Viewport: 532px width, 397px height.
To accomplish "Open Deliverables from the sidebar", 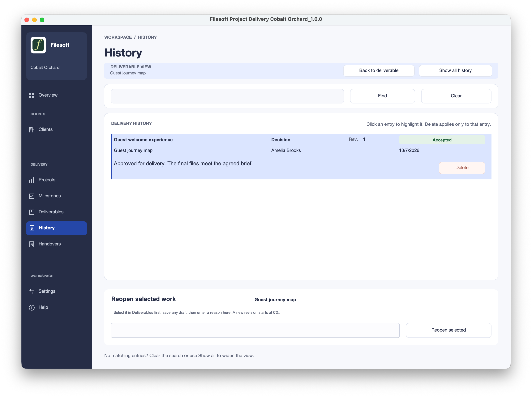I will click(57, 212).
